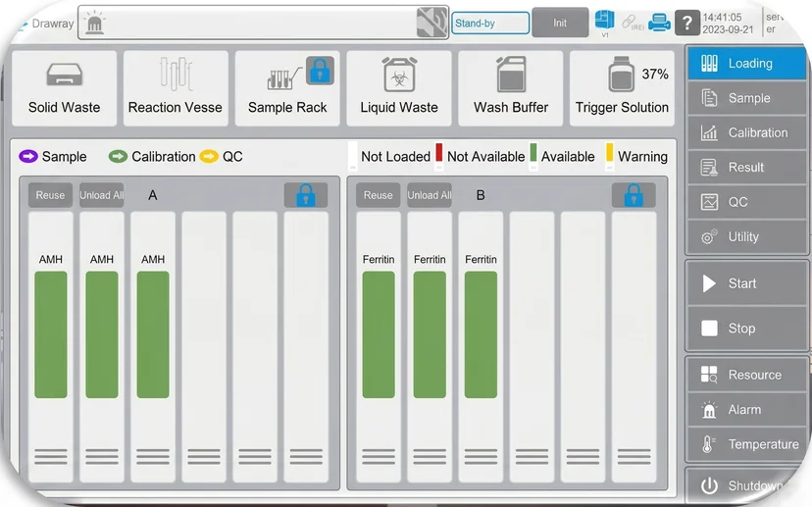Click Reuse in tray B

[x=378, y=195]
